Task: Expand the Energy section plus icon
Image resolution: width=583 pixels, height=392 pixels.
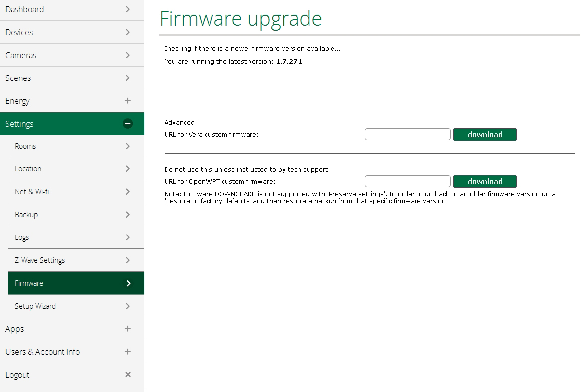Action: coord(128,101)
